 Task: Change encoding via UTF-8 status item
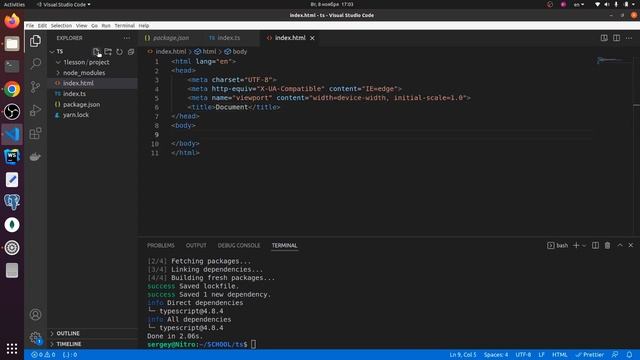click(x=523, y=355)
